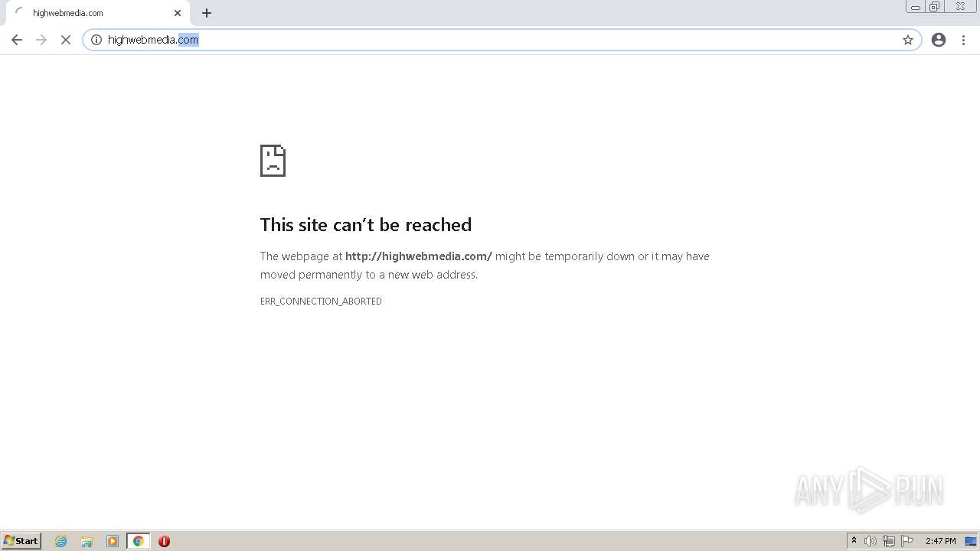Launch Internet Explorer from taskbar

tap(61, 541)
